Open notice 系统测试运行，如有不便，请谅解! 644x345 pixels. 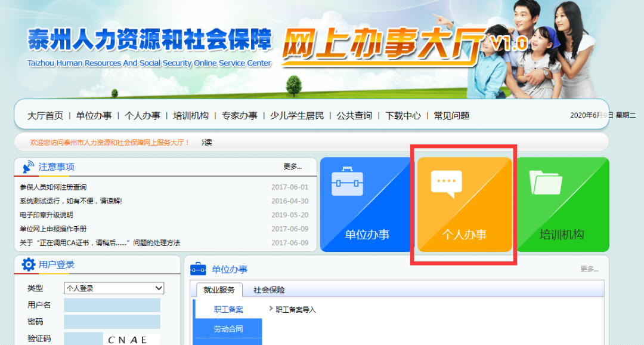click(x=70, y=201)
